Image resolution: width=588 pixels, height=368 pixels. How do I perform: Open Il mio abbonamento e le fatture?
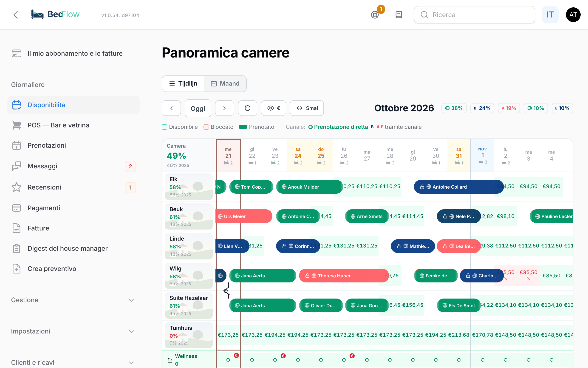pos(73,53)
